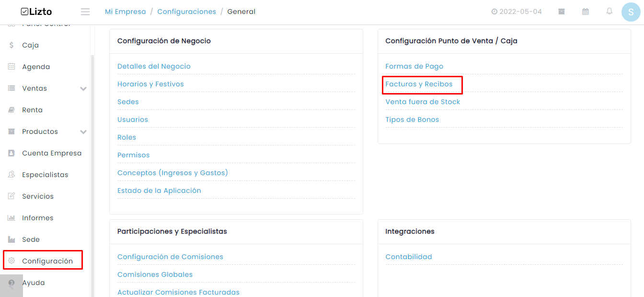Open Formas de Pago settings

414,66
